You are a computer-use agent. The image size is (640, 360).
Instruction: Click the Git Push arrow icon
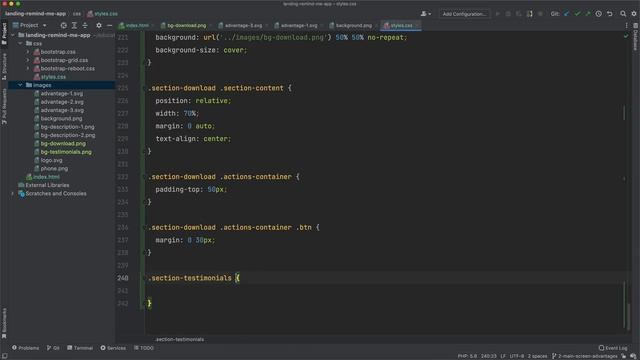pyautogui.click(x=588, y=14)
